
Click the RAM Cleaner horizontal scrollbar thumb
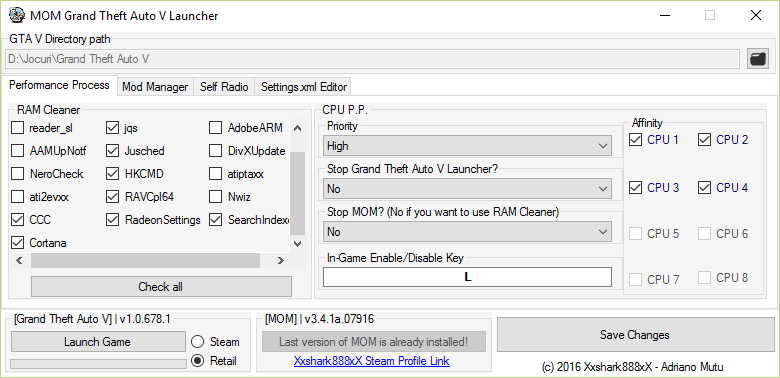pyautogui.click(x=145, y=261)
